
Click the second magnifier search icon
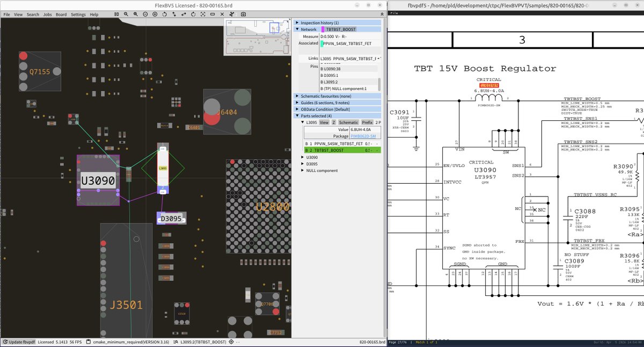pos(135,15)
